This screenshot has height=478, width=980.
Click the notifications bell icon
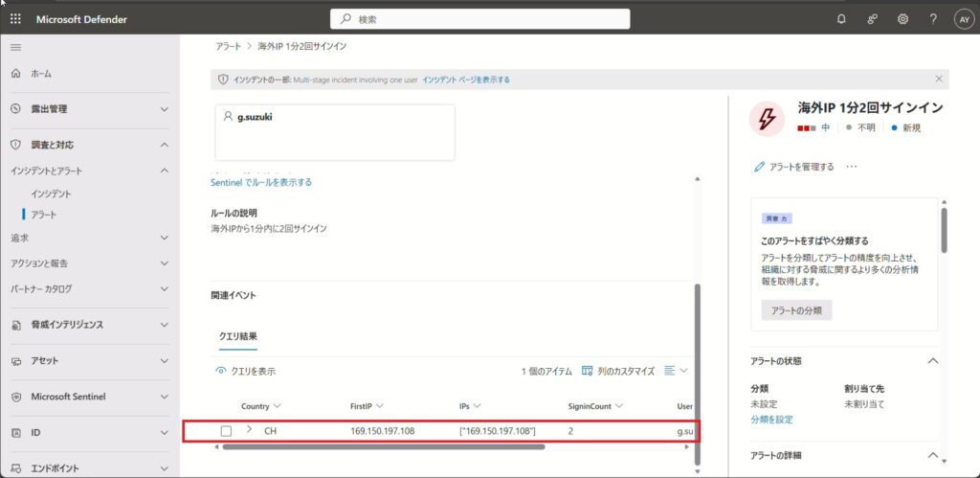pyautogui.click(x=841, y=19)
